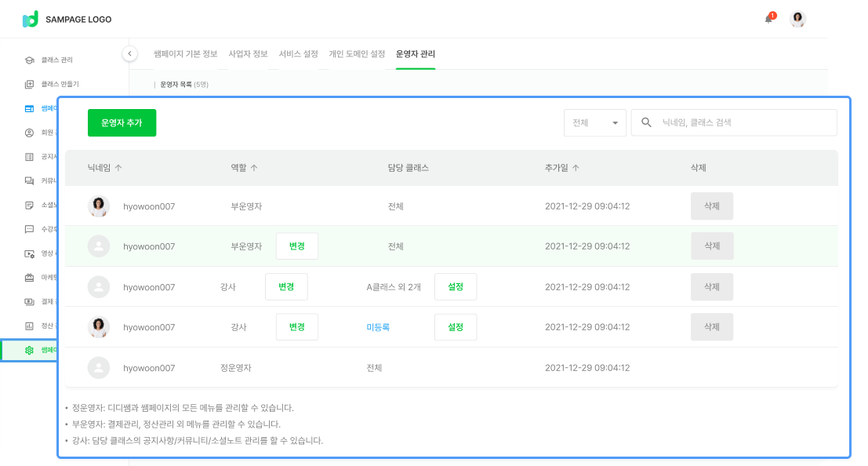Select 클래스 만들기 plus icon in sidebar
The height and width of the screenshot is (466, 868).
point(29,84)
